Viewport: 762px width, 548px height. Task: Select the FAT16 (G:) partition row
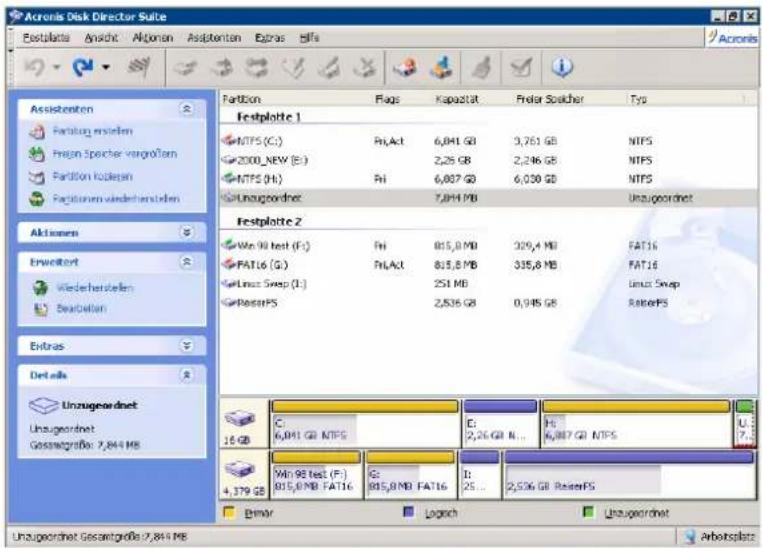[488, 265]
